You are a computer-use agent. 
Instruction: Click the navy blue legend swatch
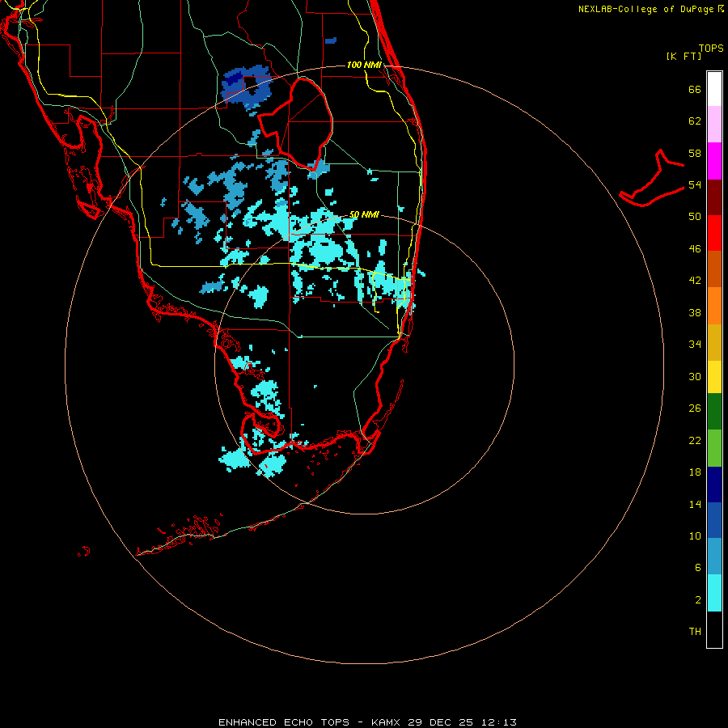(714, 485)
